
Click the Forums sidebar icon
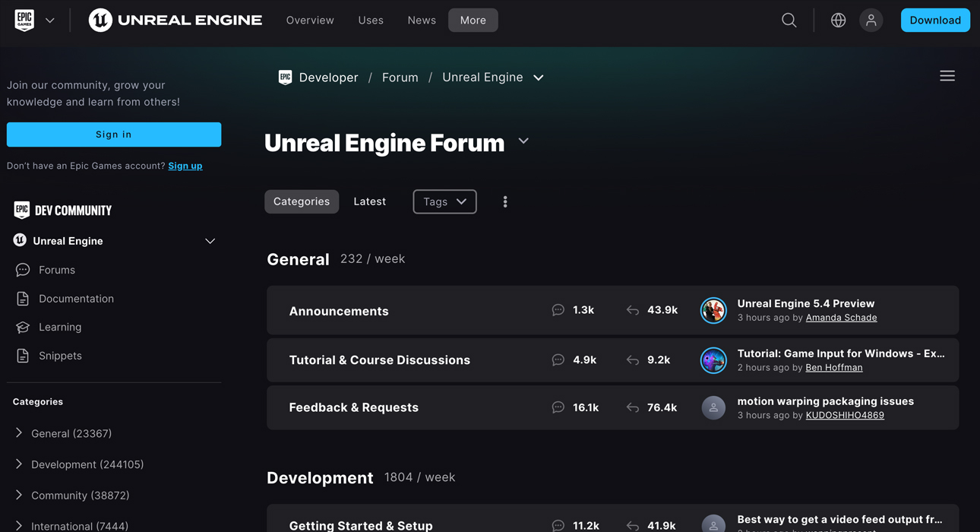22,270
